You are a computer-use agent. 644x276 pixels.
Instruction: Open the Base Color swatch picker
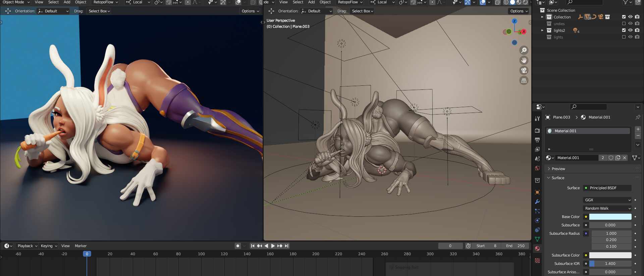[x=610, y=217]
